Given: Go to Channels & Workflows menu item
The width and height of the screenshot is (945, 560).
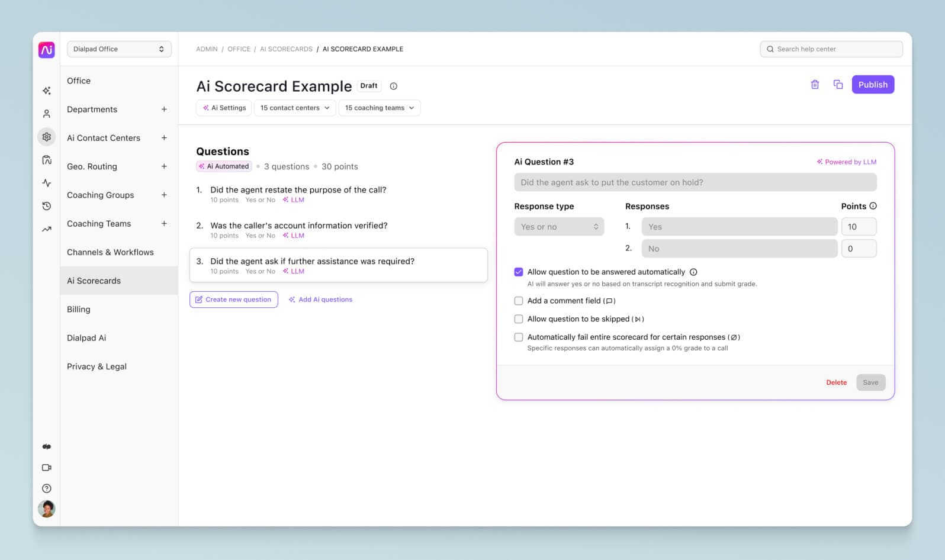Looking at the screenshot, I should click(x=110, y=252).
